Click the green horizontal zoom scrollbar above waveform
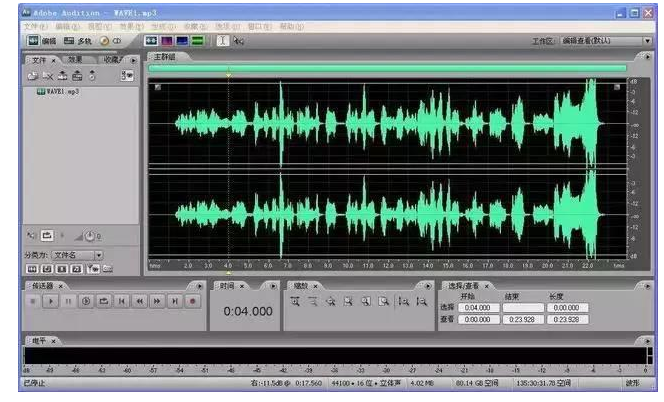Viewport: 664px width, 402px height. pos(387,68)
